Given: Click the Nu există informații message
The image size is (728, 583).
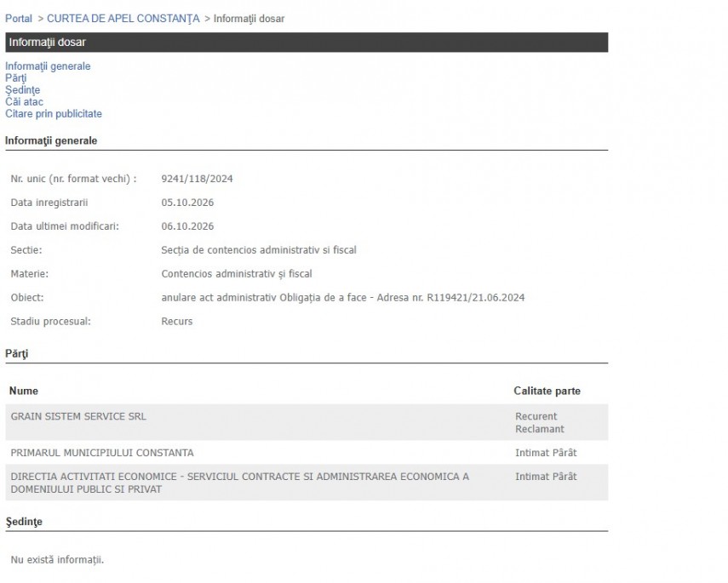Looking at the screenshot, I should [x=57, y=560].
